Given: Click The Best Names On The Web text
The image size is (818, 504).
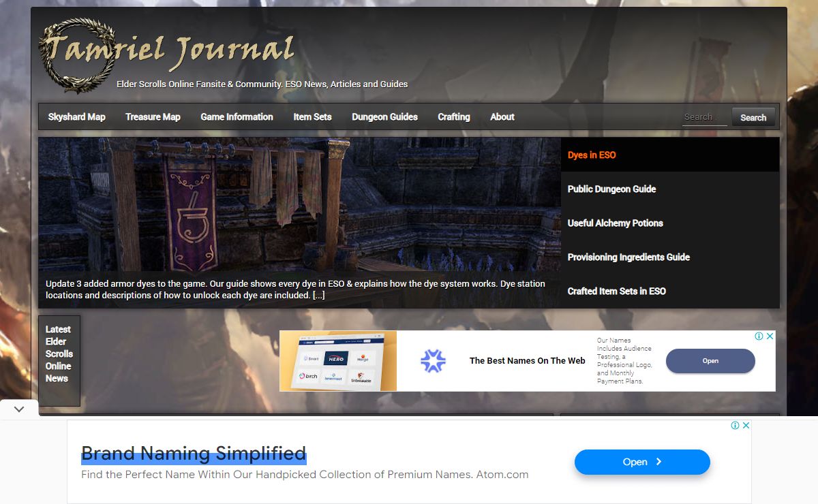Looking at the screenshot, I should 527,361.
